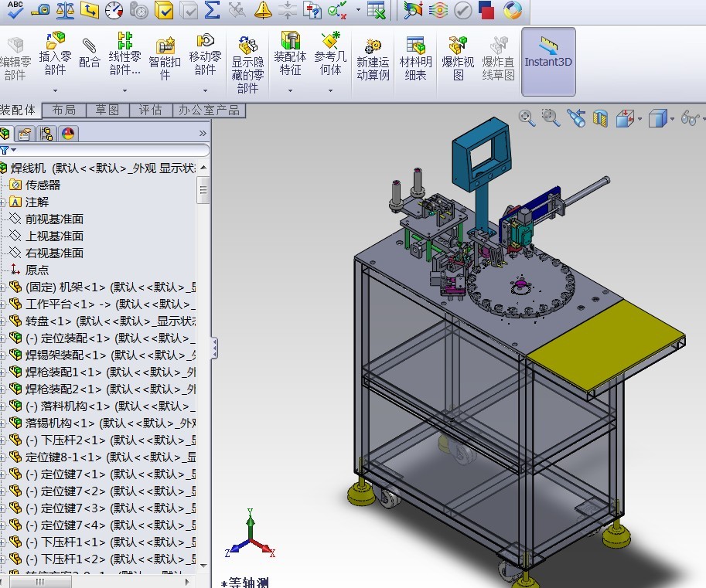Click the Zoom to Fit magnifier icon
This screenshot has height=588, width=706.
coord(527,118)
